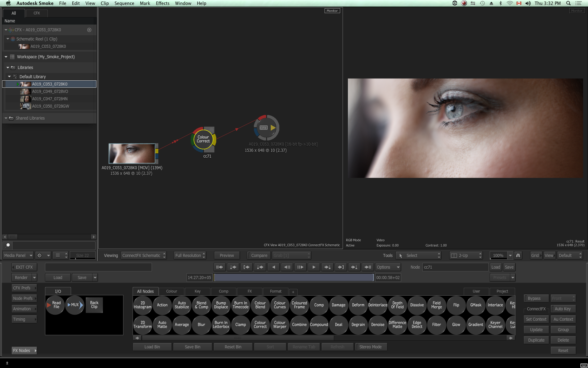Viewport: 588px width, 368px height.
Task: Select the MUX node icon
Action: coord(75,305)
